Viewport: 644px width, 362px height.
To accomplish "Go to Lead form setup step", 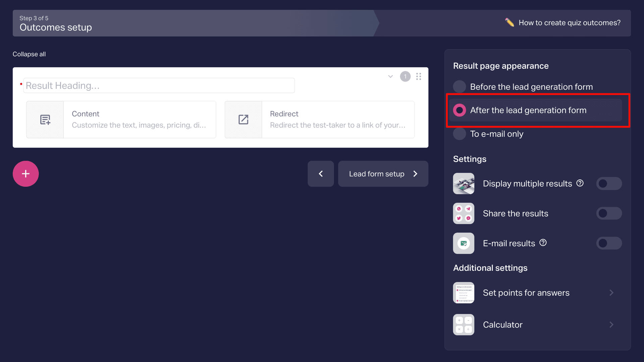I will 383,174.
